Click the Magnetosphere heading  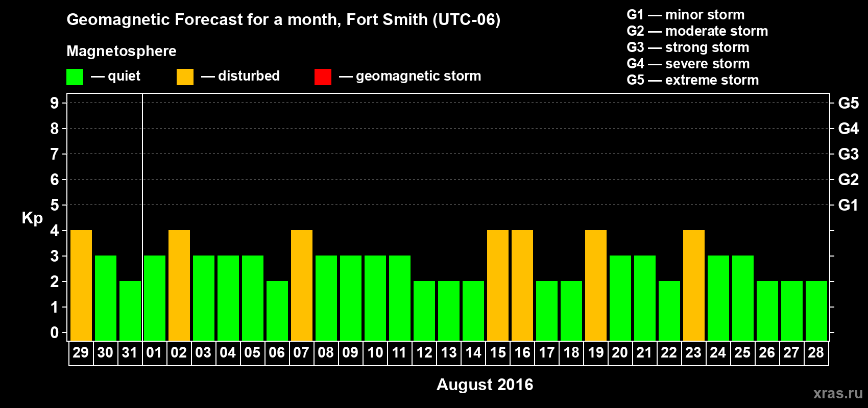[x=122, y=52]
